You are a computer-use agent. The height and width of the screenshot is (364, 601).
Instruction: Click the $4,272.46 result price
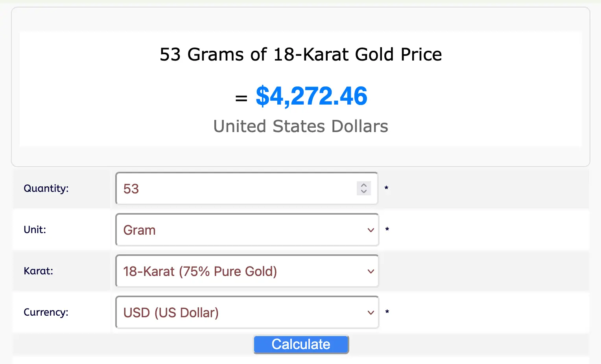(x=311, y=96)
